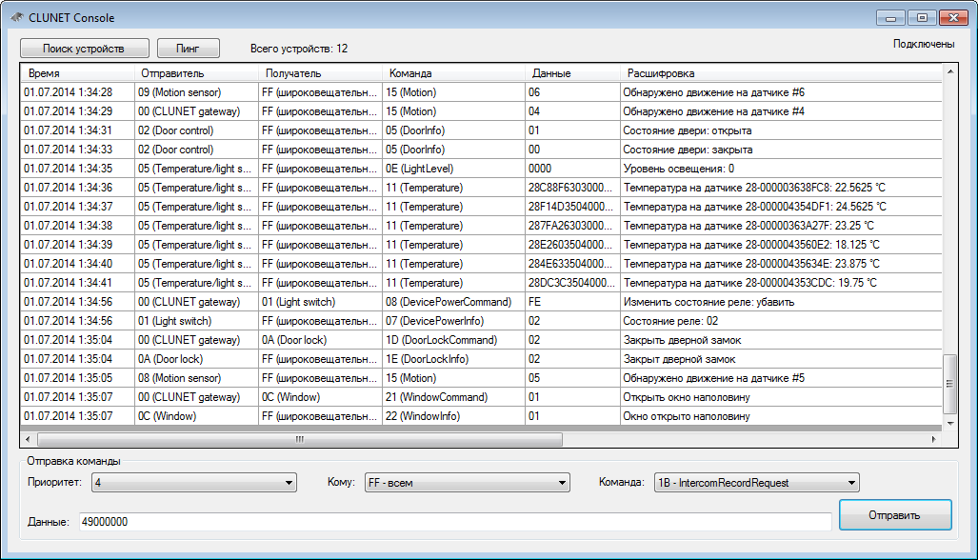The image size is (978, 560).
Task: Select 'Состояние двери: закрыта' row
Action: coord(481,150)
